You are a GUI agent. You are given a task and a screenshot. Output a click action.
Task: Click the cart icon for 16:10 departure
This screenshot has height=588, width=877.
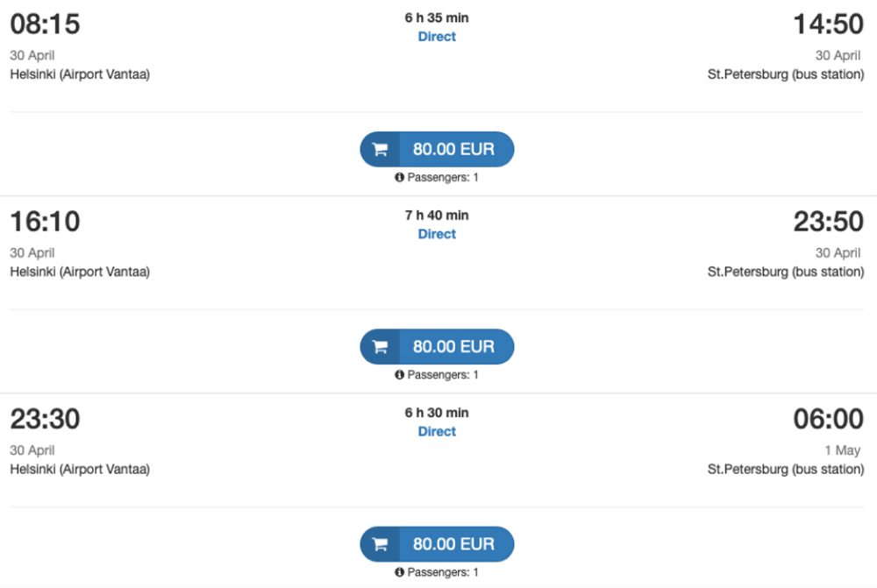(x=381, y=346)
